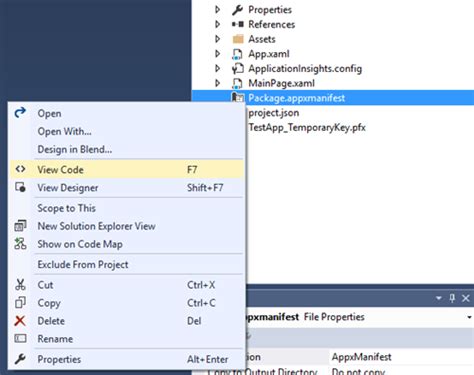Click the Show on Code Map icon
Screen dimensions: 474x375
(x=20, y=244)
